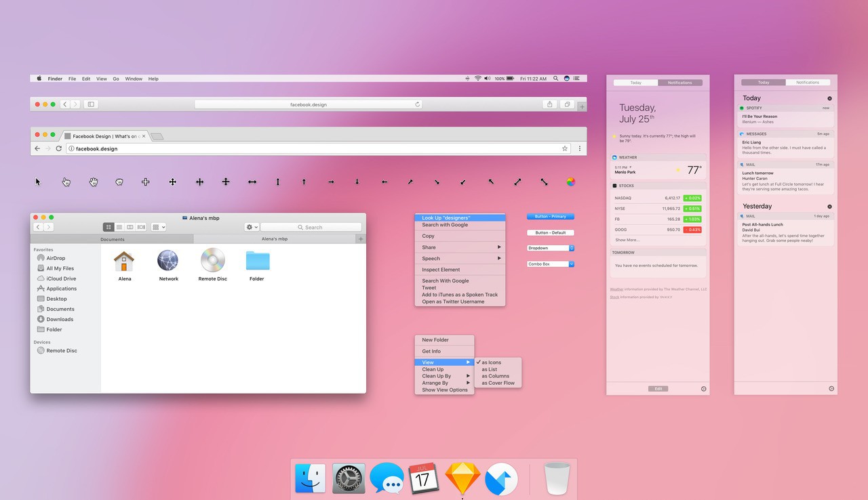The height and width of the screenshot is (500, 868).
Task: Choose checked "as Icons" view option
Action: (491, 362)
